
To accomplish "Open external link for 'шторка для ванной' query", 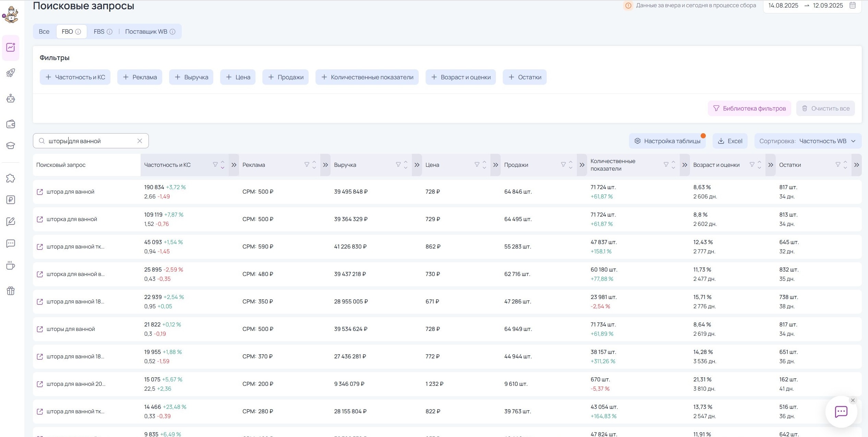I will [40, 219].
